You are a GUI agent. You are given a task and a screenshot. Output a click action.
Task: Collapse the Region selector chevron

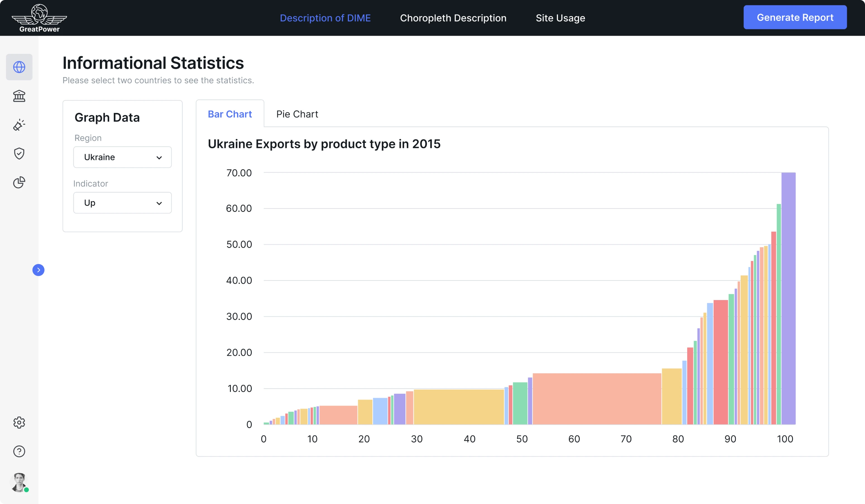pyautogui.click(x=159, y=158)
